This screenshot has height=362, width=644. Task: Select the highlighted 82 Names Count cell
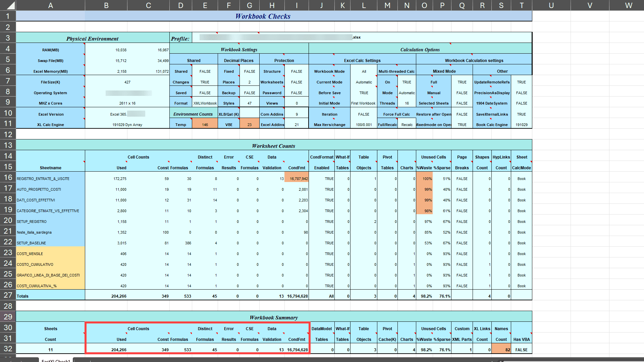tap(501, 349)
